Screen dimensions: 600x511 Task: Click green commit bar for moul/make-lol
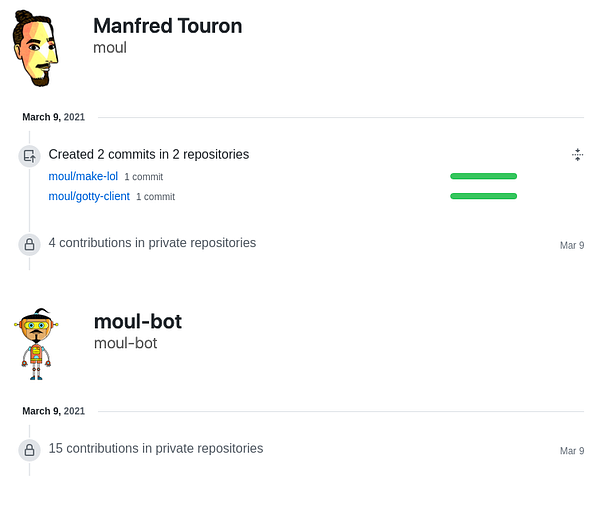point(483,176)
